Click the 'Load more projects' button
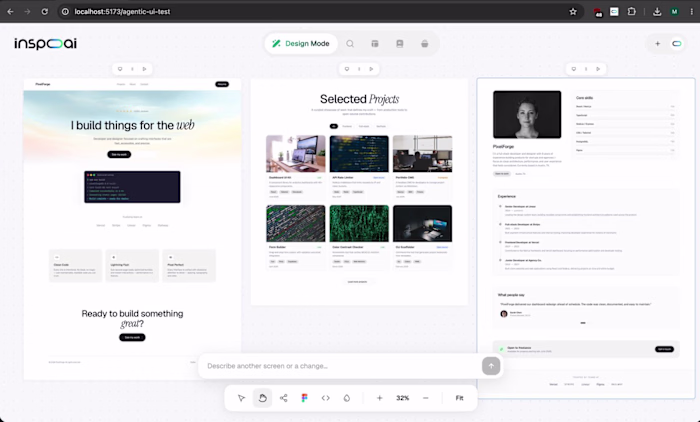 click(357, 282)
